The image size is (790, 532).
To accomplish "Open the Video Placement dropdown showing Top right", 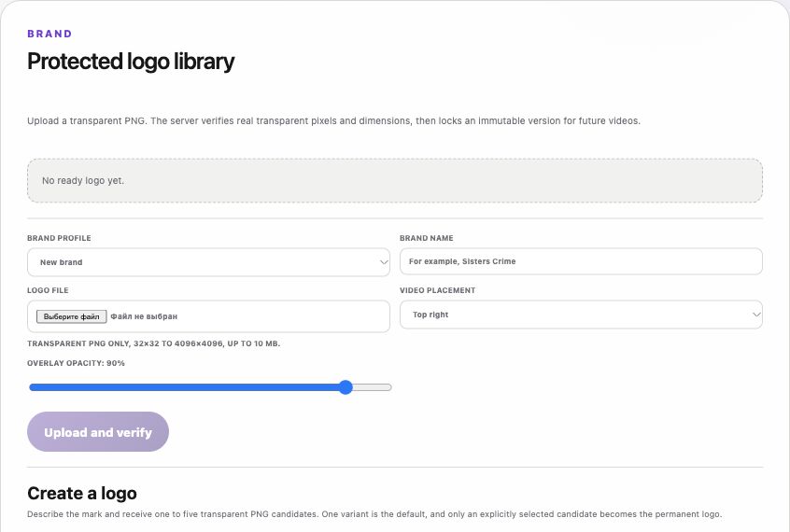I will (581, 315).
